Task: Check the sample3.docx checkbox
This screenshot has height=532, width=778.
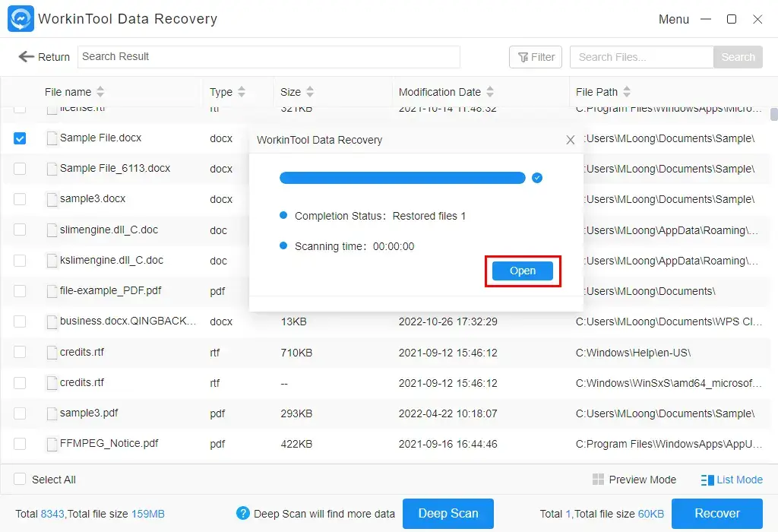Action: 20,199
